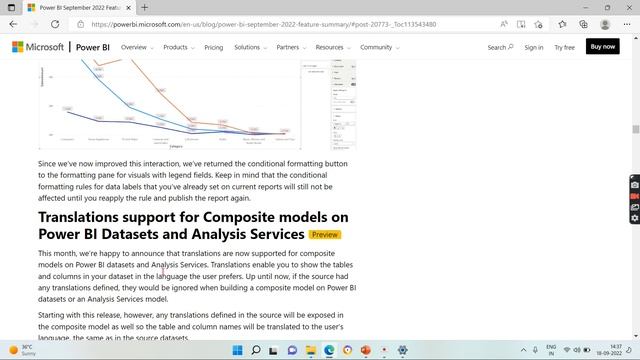The image size is (640, 360).
Task: Click the microphone tray icon
Action: pos(535,350)
